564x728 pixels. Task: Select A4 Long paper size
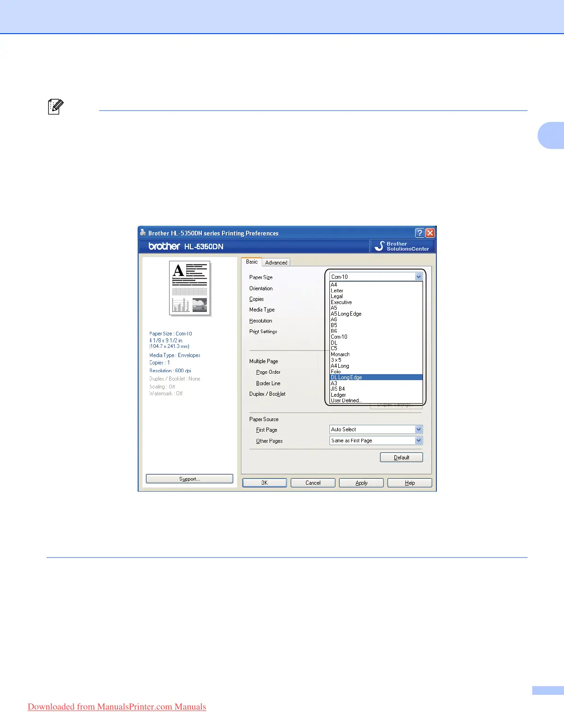[x=376, y=366]
